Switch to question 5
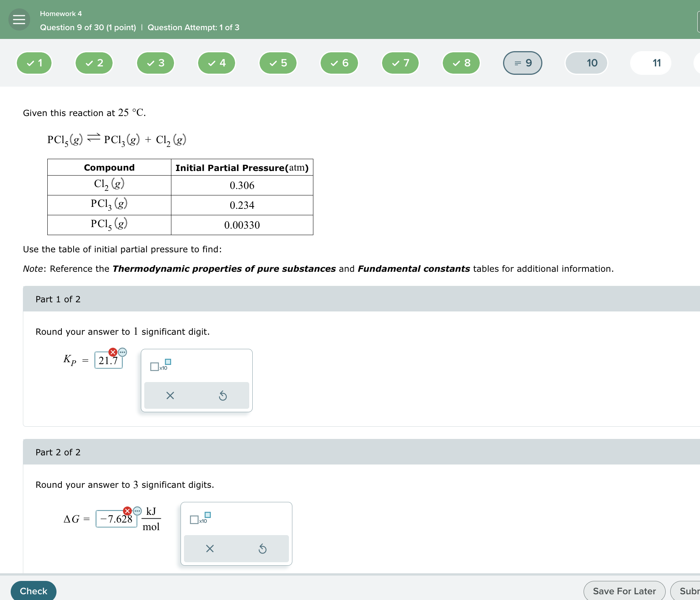 click(278, 63)
